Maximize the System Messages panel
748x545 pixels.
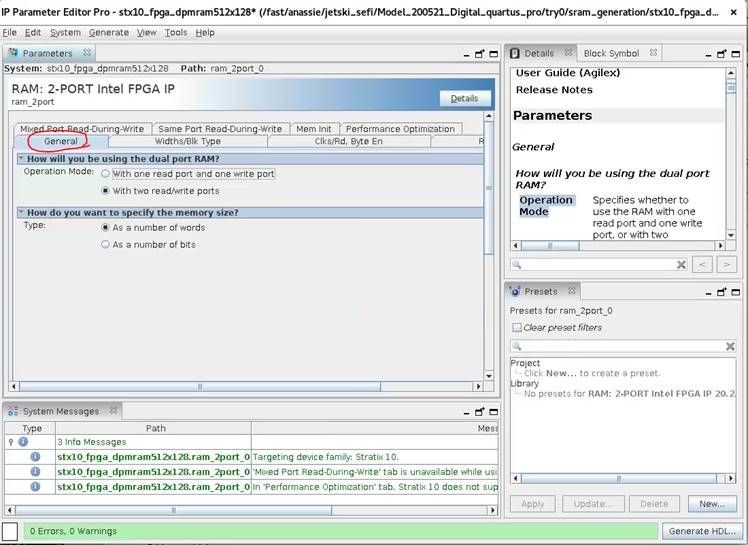coord(493,412)
